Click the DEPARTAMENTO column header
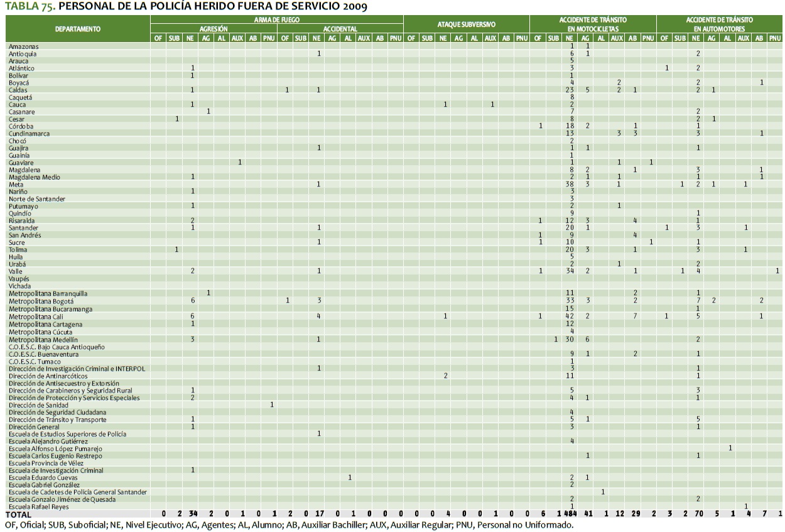This screenshot has height=532, width=785. (78, 29)
